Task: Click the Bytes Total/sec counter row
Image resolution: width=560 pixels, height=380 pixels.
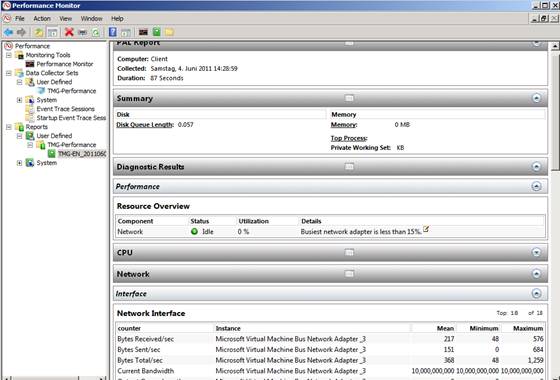Action: coord(330,360)
